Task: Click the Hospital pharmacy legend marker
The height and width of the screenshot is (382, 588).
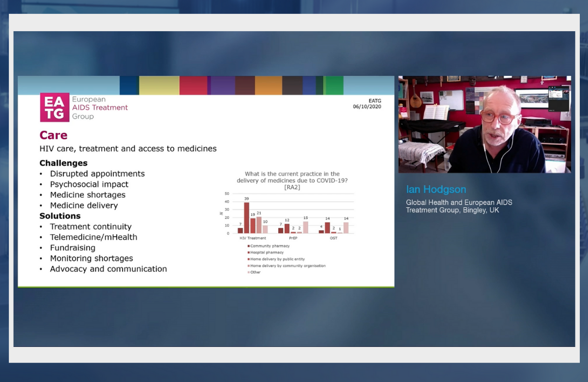Action: pyautogui.click(x=248, y=253)
